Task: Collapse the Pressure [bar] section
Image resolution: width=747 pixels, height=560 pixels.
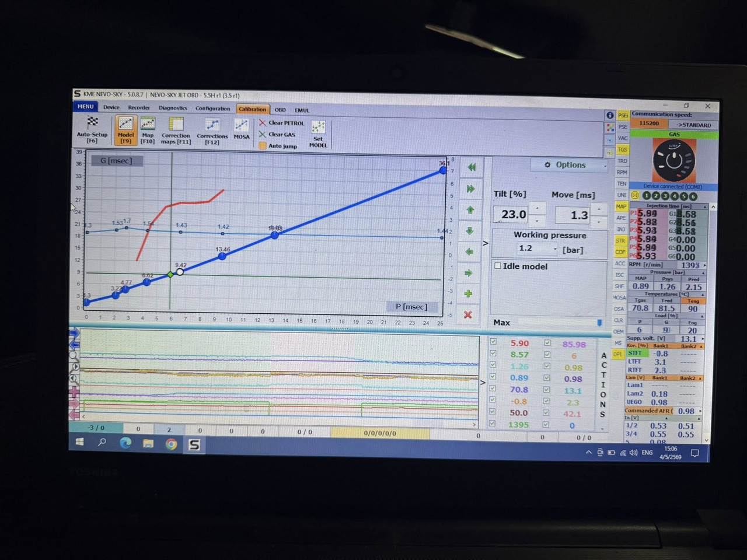Action: click(704, 272)
